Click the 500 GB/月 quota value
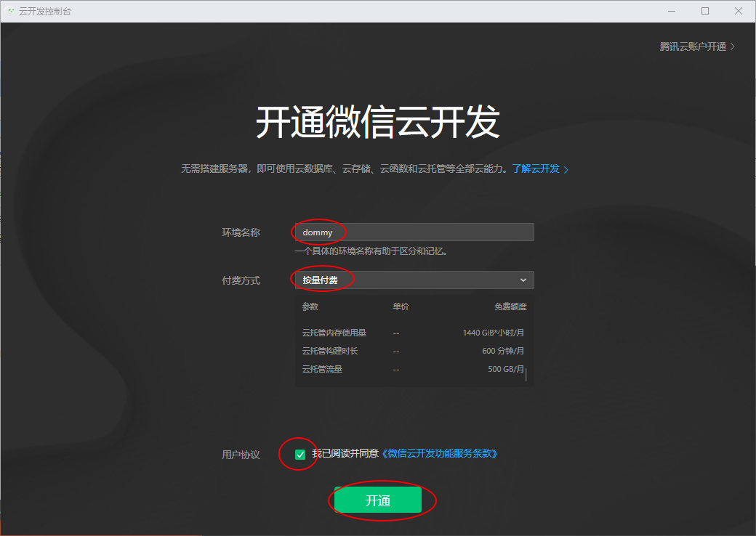 (x=506, y=370)
